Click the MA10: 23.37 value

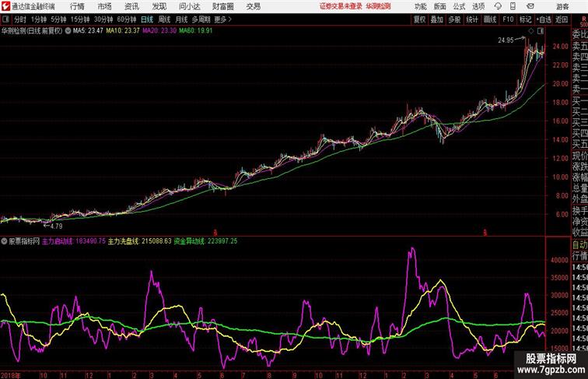click(123, 31)
